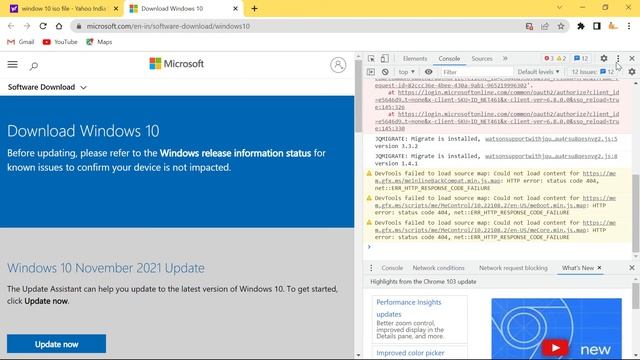
Task: Click the console Filter input field
Action: [476, 72]
